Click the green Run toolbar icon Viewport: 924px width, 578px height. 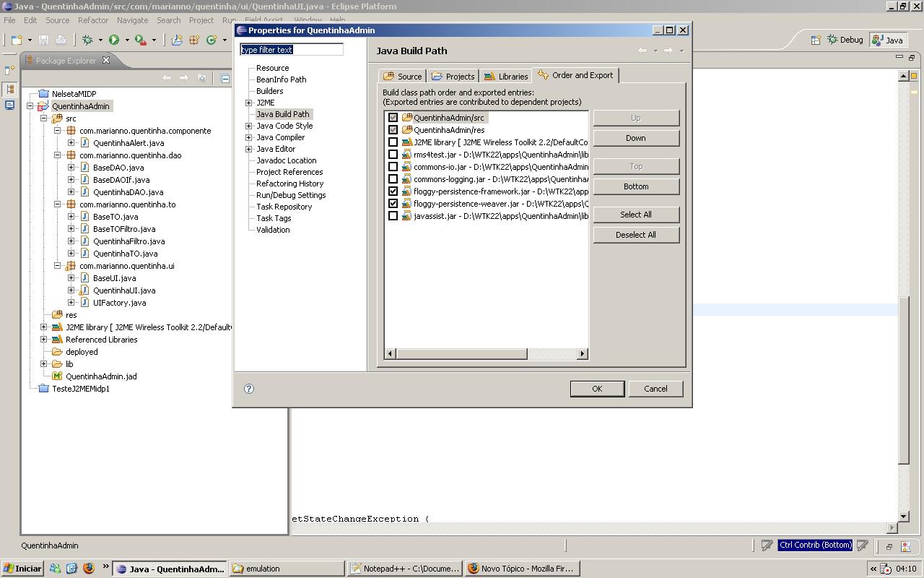[114, 40]
